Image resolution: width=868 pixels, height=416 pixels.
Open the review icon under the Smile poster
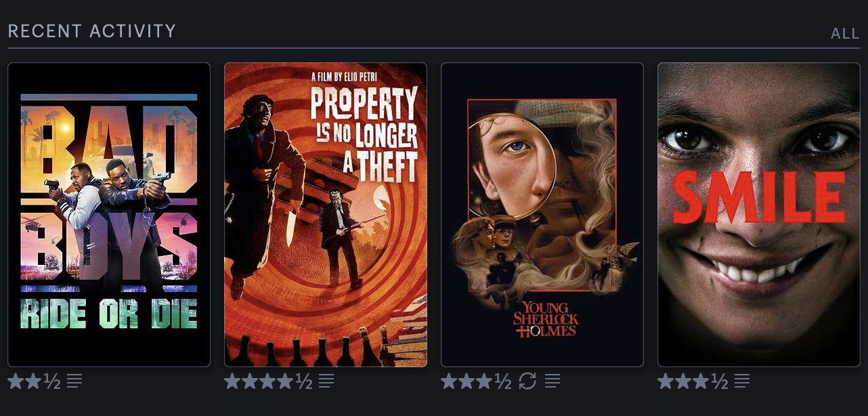tap(742, 381)
